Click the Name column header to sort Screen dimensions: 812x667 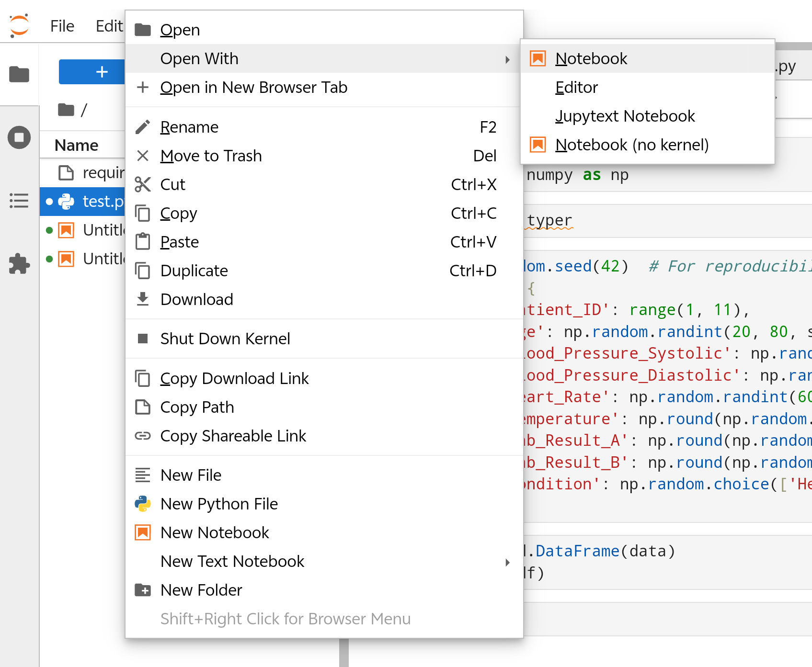77,145
